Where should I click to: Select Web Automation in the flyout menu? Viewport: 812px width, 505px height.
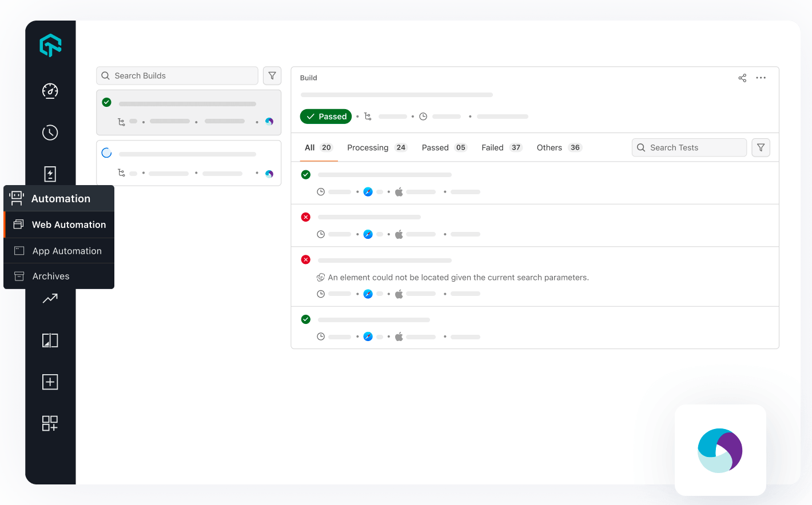59,225
